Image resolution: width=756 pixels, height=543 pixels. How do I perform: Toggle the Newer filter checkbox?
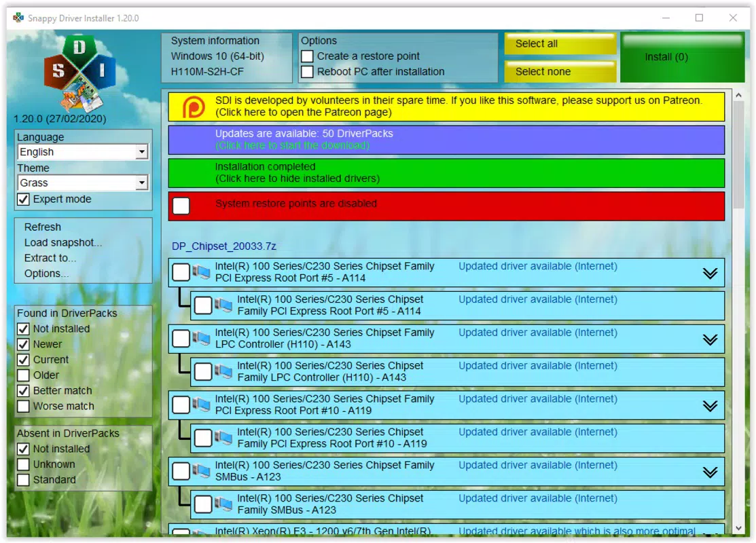click(23, 345)
